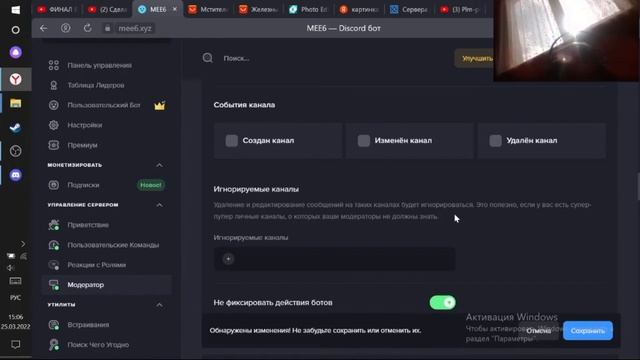Click the Отмена button
Viewport: 640px width, 360px height.
tap(538, 331)
